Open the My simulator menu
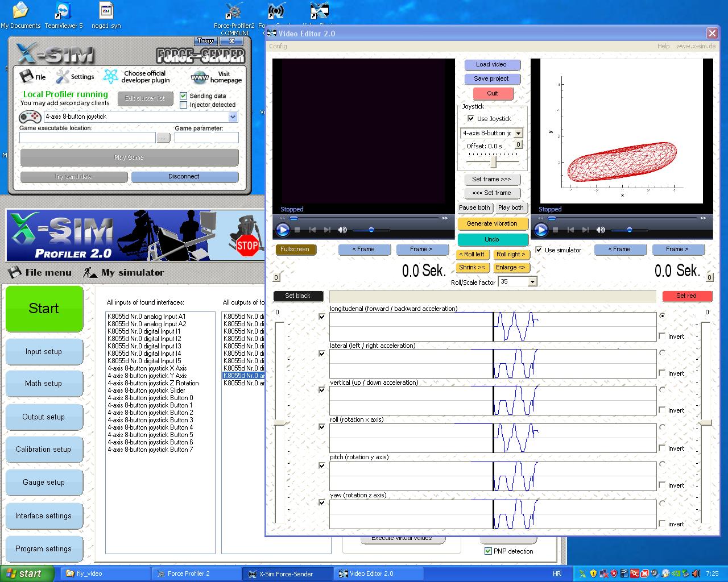This screenshot has height=582, width=728. click(133, 273)
